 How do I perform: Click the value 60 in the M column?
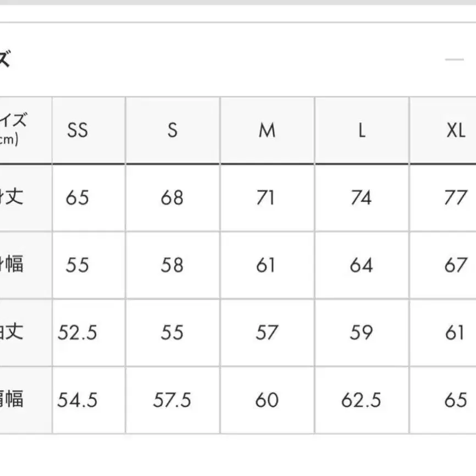tap(267, 400)
